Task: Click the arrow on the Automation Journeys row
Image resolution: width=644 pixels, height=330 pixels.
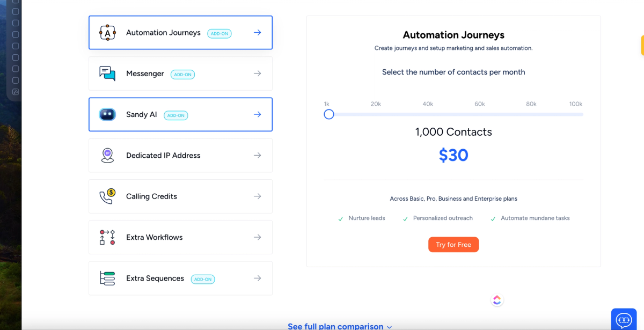Action: coord(258,33)
